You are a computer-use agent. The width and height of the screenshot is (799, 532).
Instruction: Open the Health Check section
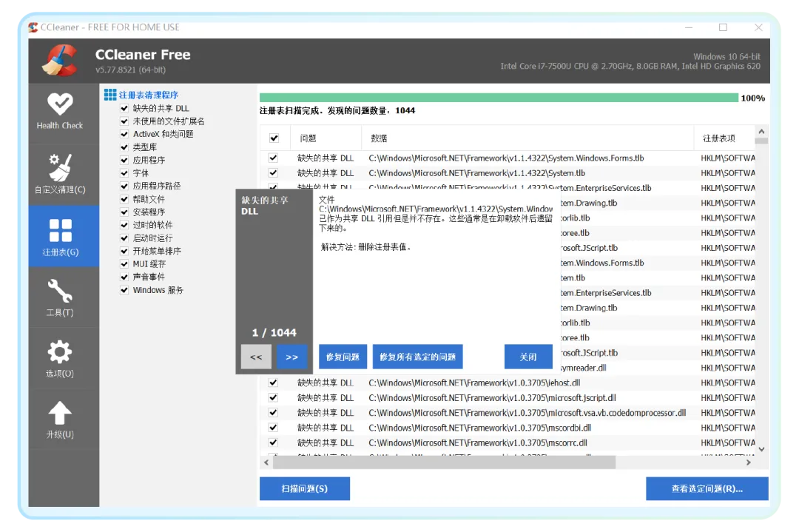coord(60,112)
